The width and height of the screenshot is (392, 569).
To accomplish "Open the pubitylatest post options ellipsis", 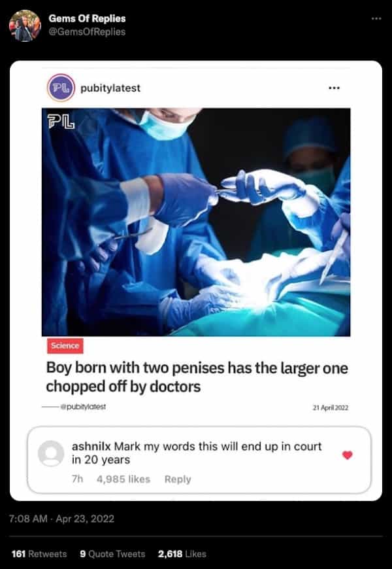I will [x=334, y=88].
